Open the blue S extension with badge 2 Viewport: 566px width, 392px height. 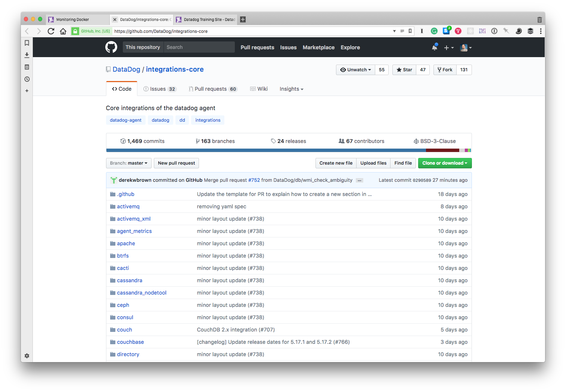tap(446, 31)
